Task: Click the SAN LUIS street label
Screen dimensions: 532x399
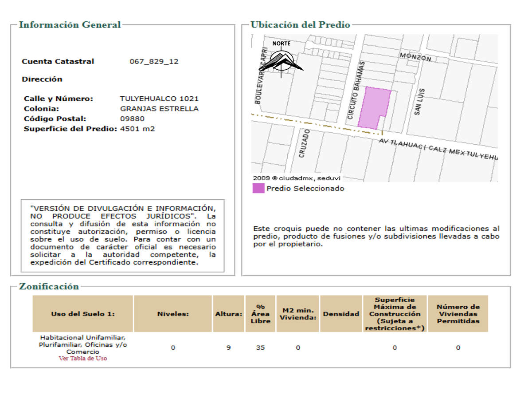Action: (x=419, y=102)
